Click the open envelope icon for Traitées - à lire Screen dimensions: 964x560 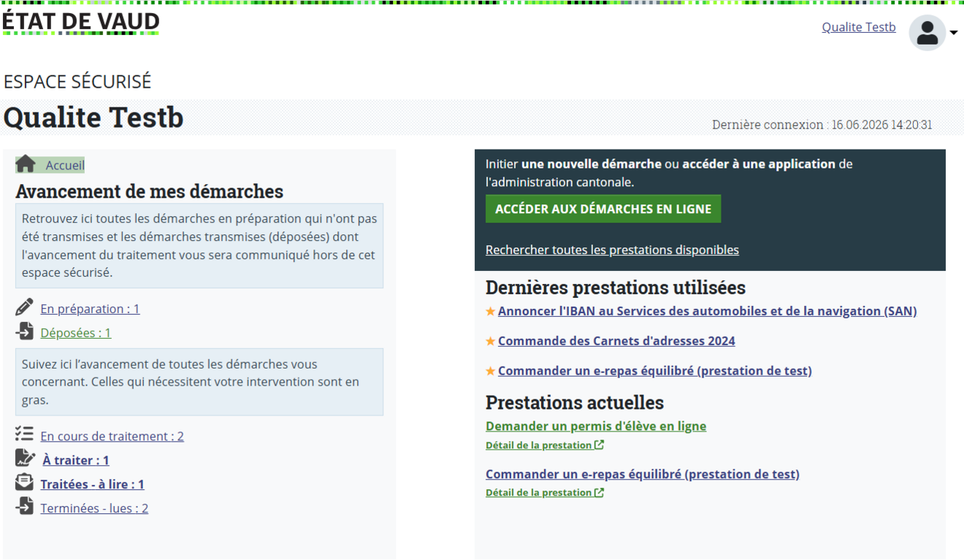[24, 483]
